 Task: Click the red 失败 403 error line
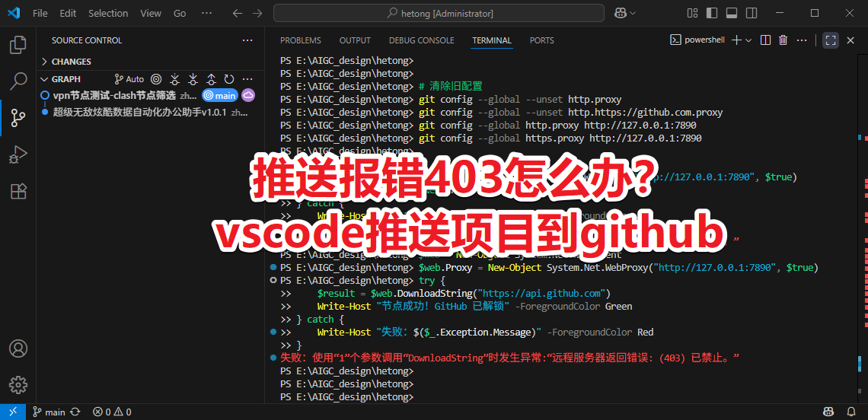point(510,358)
